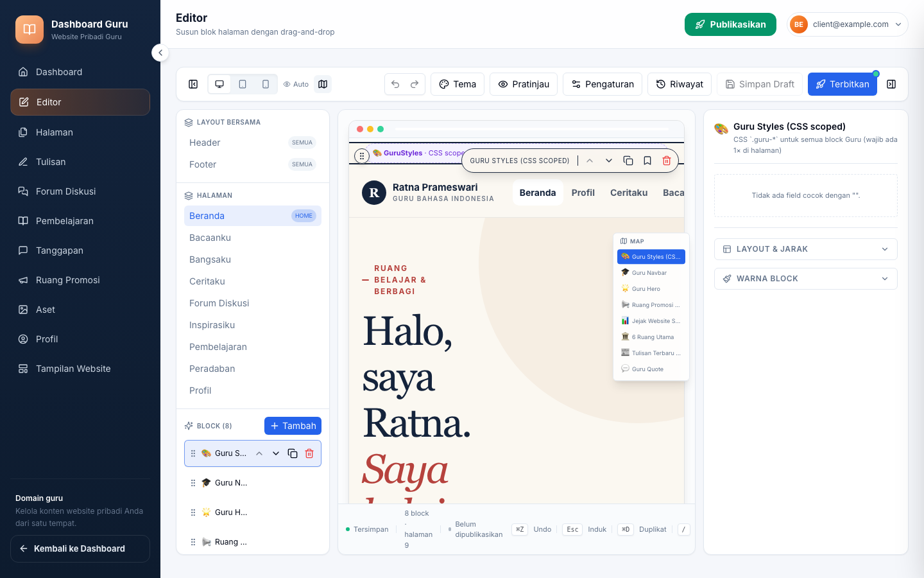The width and height of the screenshot is (924, 578).
Task: Switch to tablet preview mode
Action: point(243,84)
